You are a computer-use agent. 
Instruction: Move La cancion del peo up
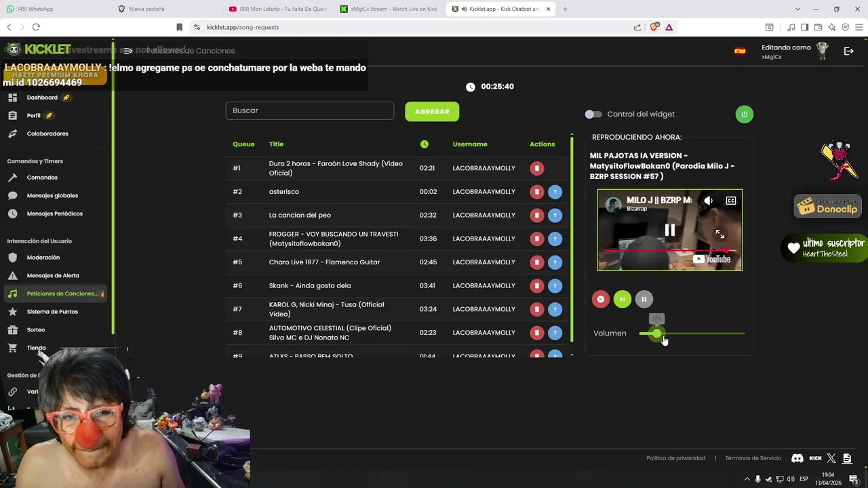point(555,215)
